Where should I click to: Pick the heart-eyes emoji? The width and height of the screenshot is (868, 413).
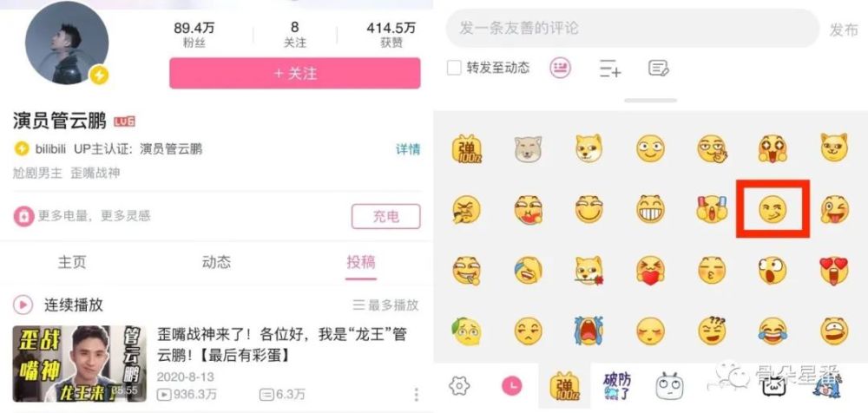coord(833,270)
